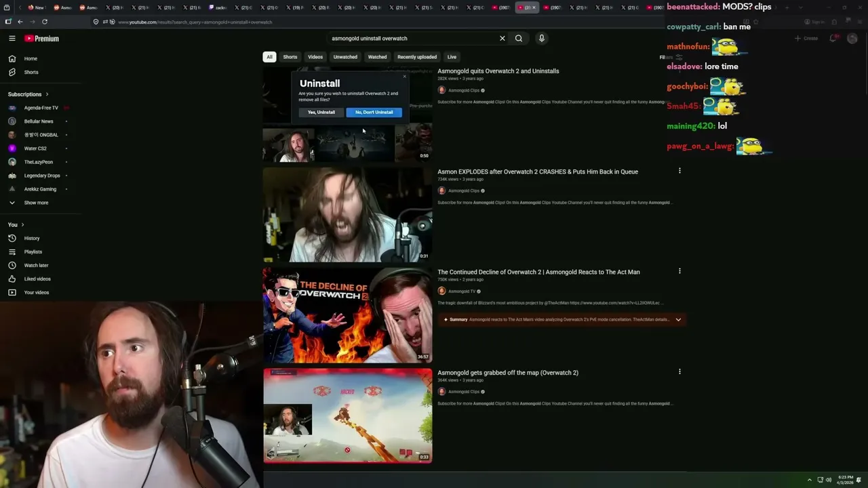
Task: Click the browser address bar URL
Action: coord(195,22)
